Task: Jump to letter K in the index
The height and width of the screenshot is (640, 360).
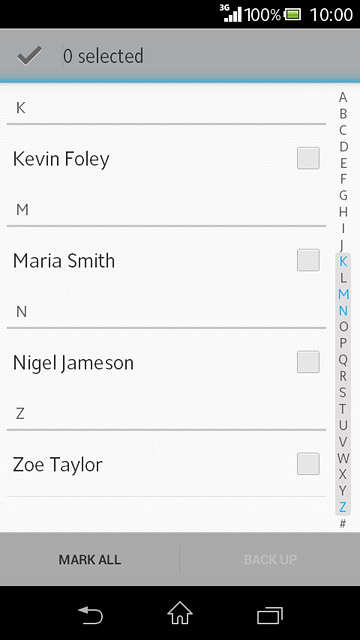Action: pyautogui.click(x=343, y=261)
